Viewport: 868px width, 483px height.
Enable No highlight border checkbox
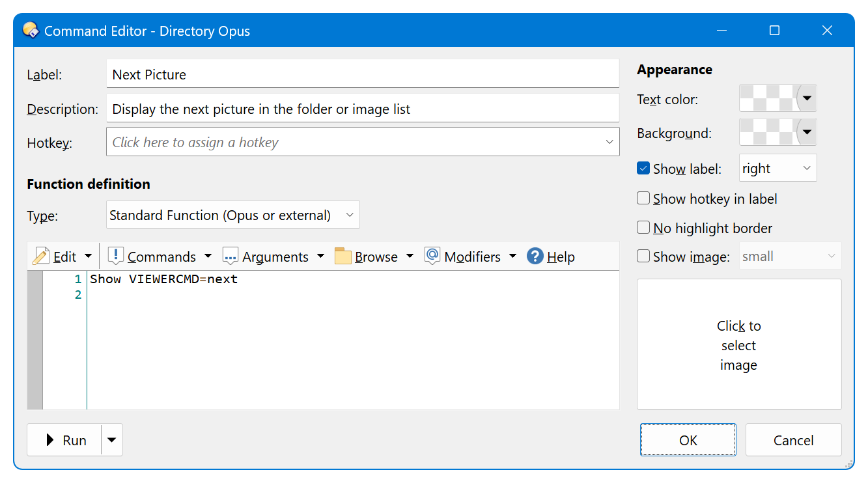pyautogui.click(x=643, y=227)
